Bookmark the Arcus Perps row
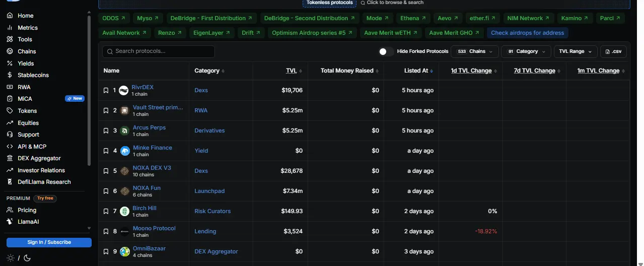 coord(106,130)
